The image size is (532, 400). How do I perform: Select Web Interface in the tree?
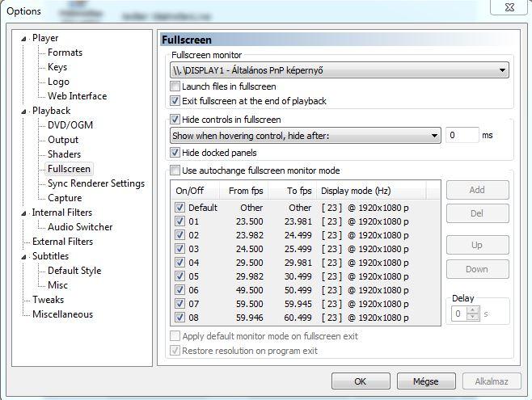[x=77, y=96]
